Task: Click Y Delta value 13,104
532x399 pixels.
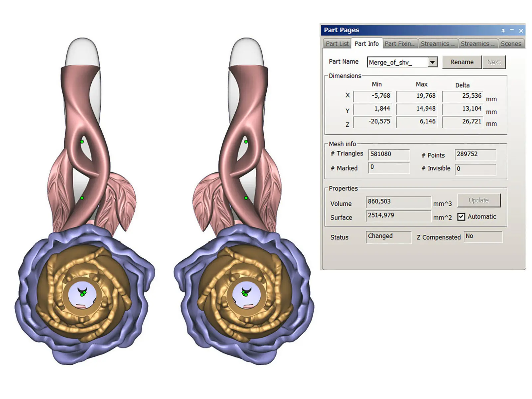Action: pos(463,109)
